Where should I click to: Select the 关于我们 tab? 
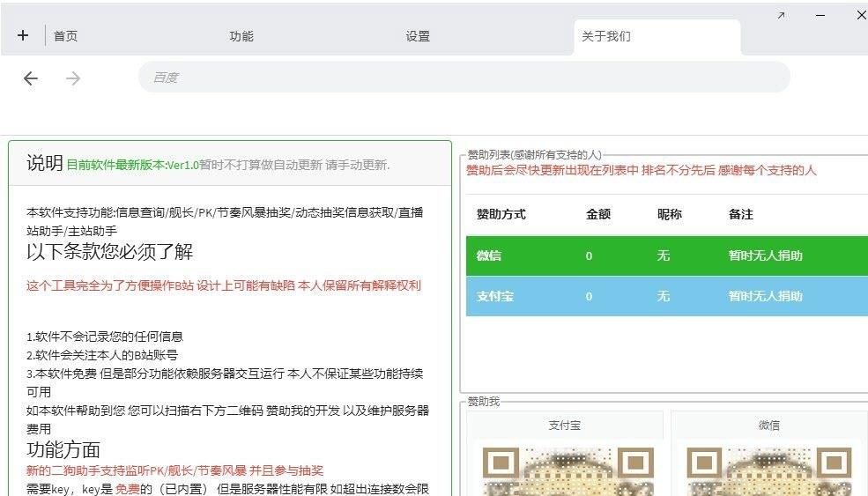(657, 36)
